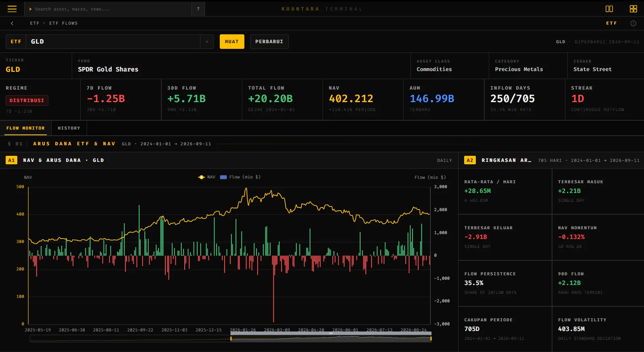This screenshot has width=644, height=352.
Task: Click TERBESAR KELUAR value -2.91B
Action: coord(476,237)
